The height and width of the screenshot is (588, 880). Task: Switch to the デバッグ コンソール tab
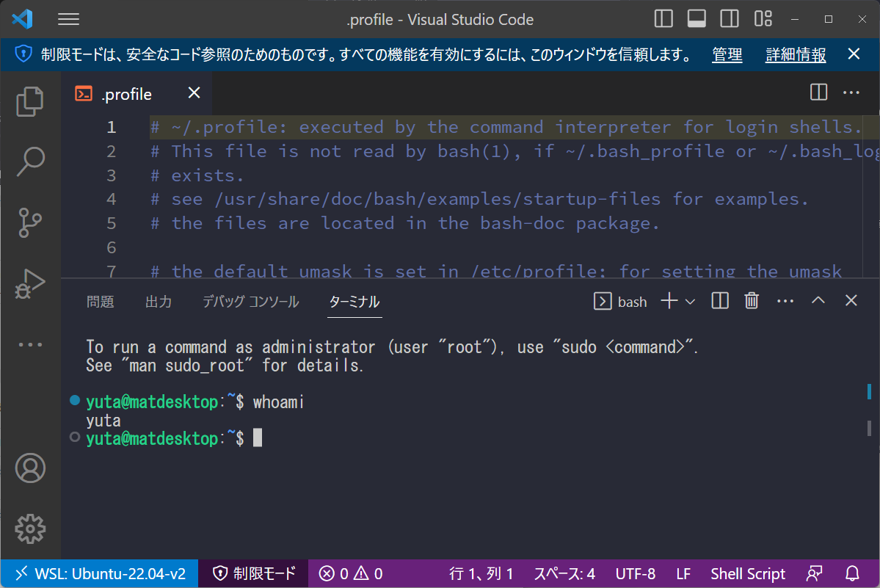coord(250,301)
